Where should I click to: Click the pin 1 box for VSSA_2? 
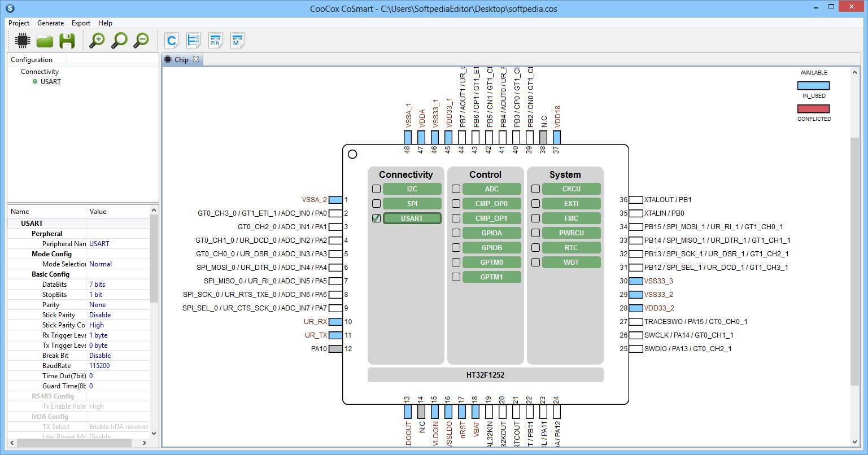click(x=335, y=200)
